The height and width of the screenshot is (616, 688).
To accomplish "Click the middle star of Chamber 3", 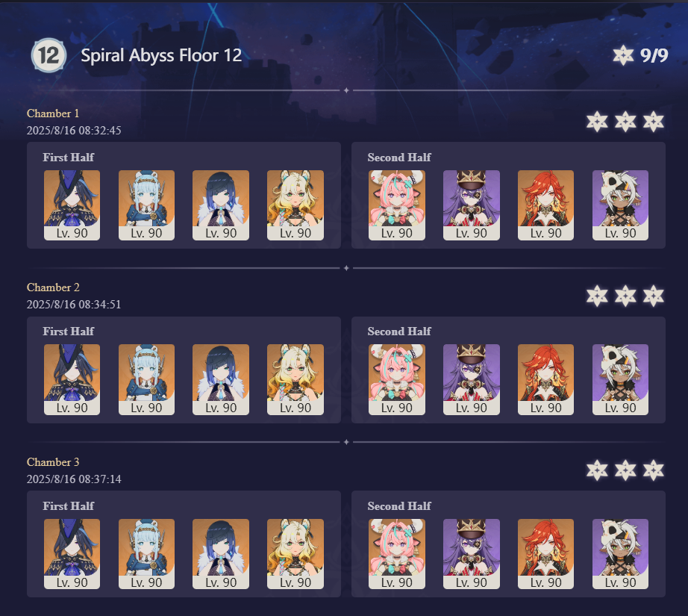I will click(x=625, y=470).
